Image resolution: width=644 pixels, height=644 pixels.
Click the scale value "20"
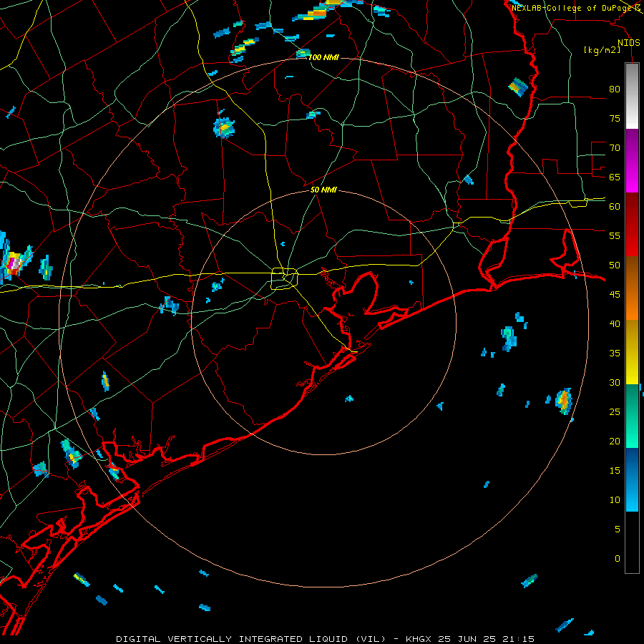click(615, 441)
